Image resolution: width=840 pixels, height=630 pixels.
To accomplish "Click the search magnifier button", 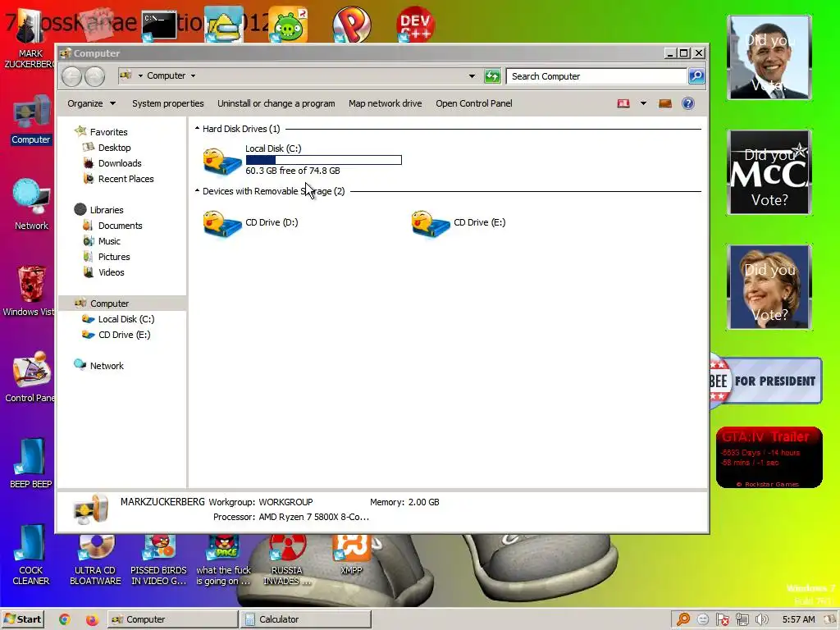I will tap(696, 76).
